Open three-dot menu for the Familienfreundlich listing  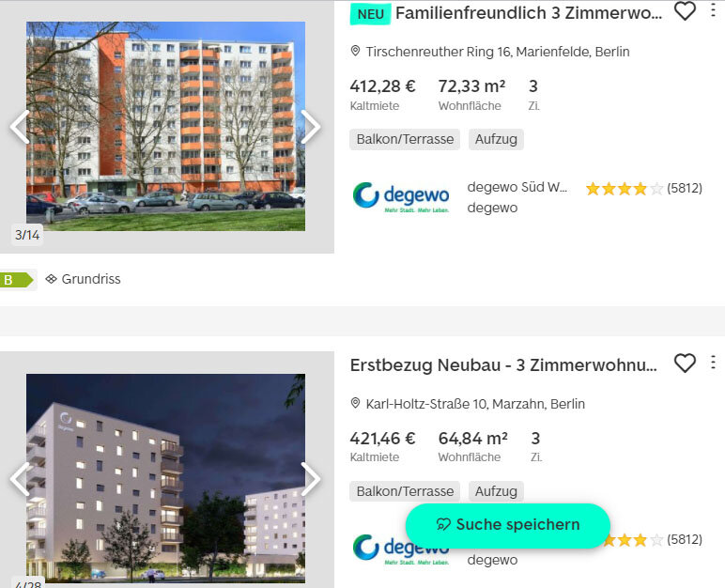tap(713, 10)
